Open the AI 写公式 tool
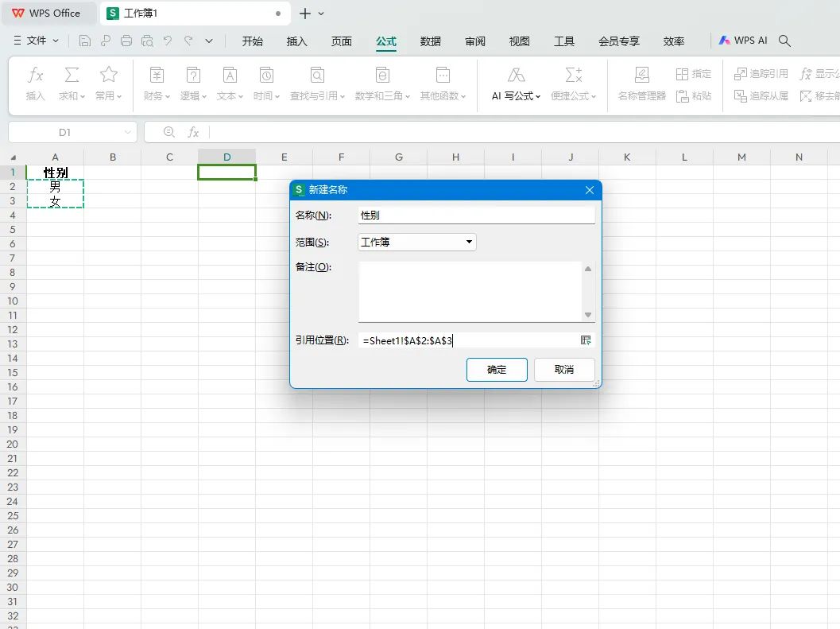The width and height of the screenshot is (840, 629). tap(516, 84)
